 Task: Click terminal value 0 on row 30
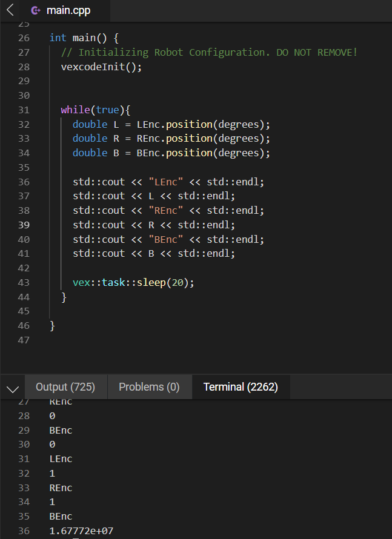coord(52,445)
